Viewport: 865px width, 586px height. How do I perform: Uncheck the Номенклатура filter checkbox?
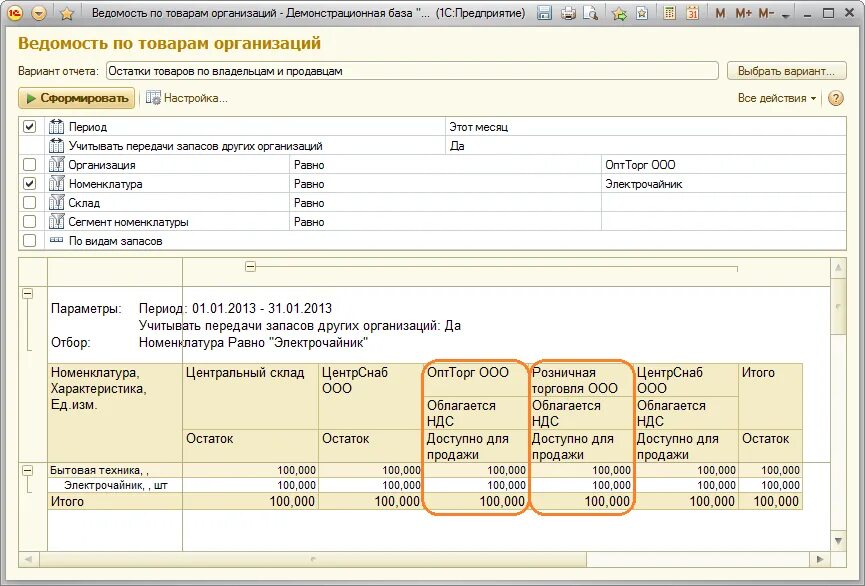tap(29, 184)
